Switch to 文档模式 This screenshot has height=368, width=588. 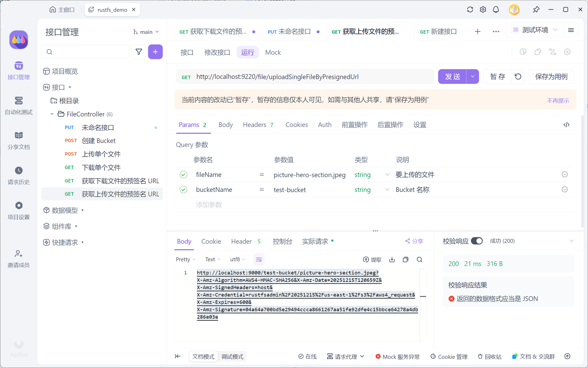point(203,356)
